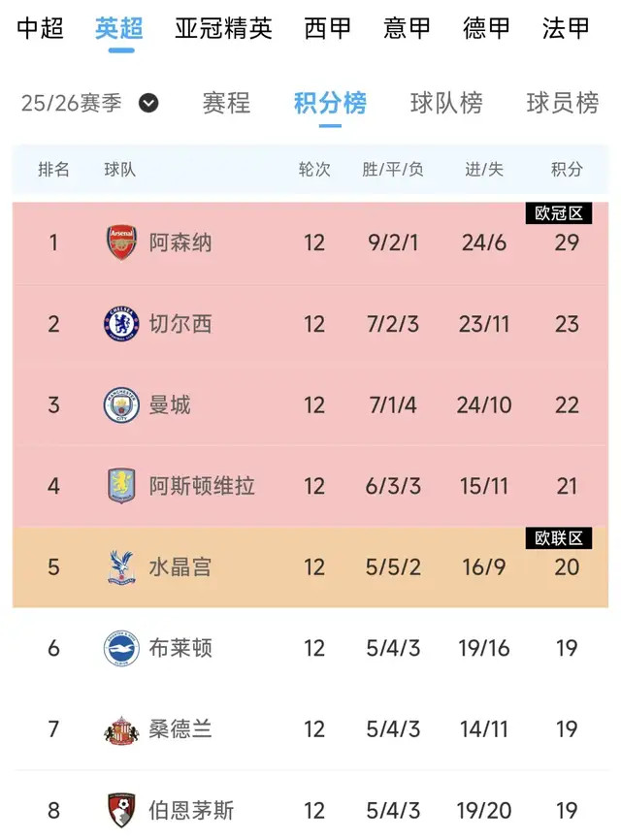Open the 球员榜 player rankings tab
The image size is (621, 840).
[563, 103]
